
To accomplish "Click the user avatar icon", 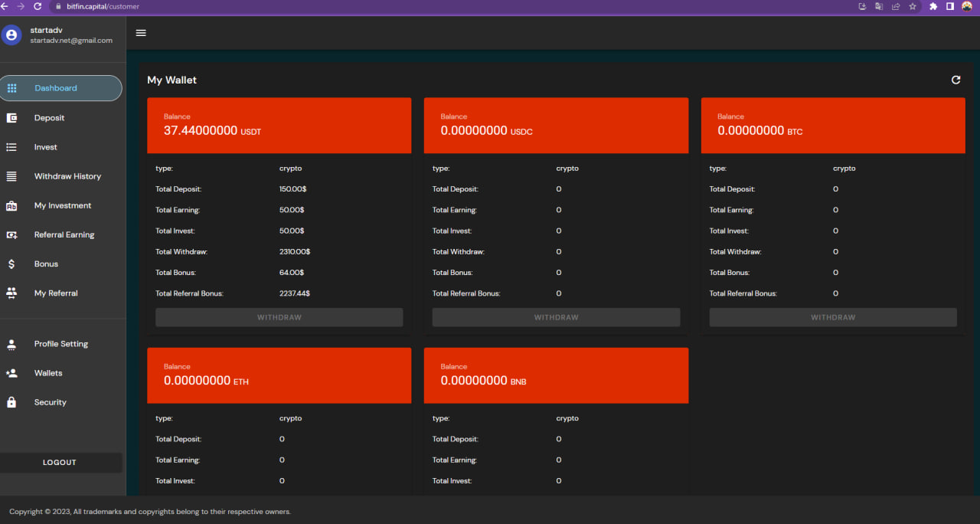I will pos(11,35).
